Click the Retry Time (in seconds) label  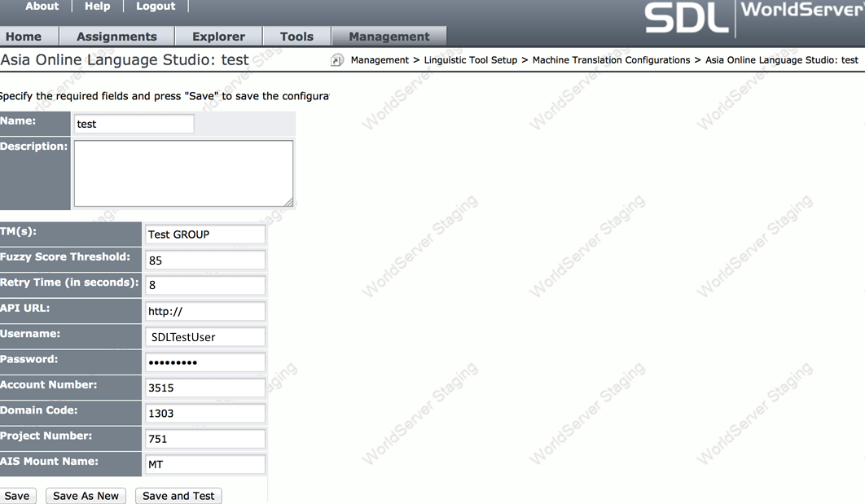tap(69, 283)
